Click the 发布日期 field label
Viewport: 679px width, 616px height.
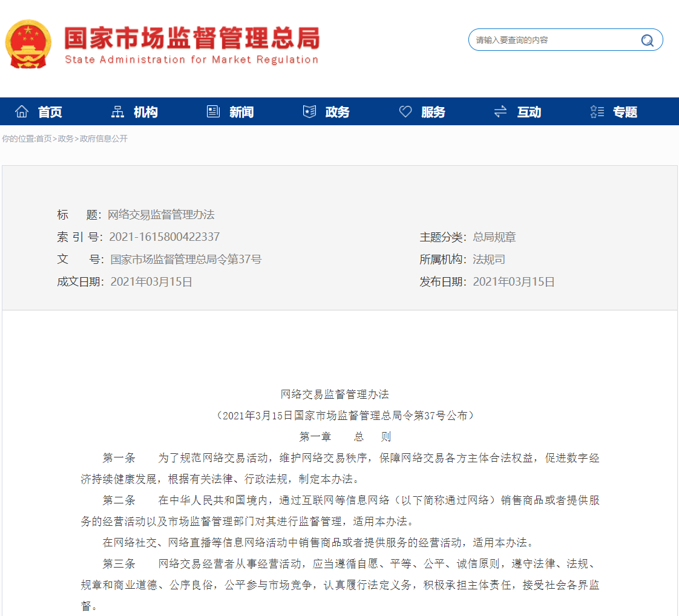click(443, 282)
